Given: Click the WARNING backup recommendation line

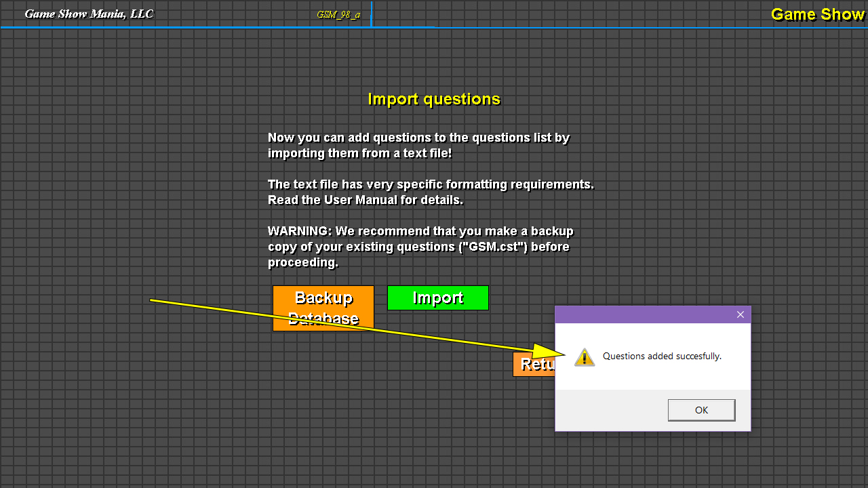Looking at the screenshot, I should [420, 231].
